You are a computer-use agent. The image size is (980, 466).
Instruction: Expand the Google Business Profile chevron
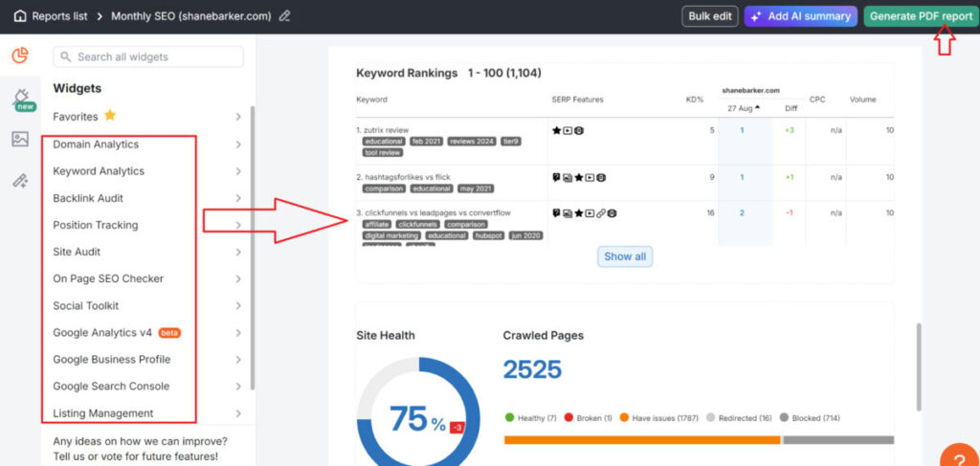click(x=238, y=360)
